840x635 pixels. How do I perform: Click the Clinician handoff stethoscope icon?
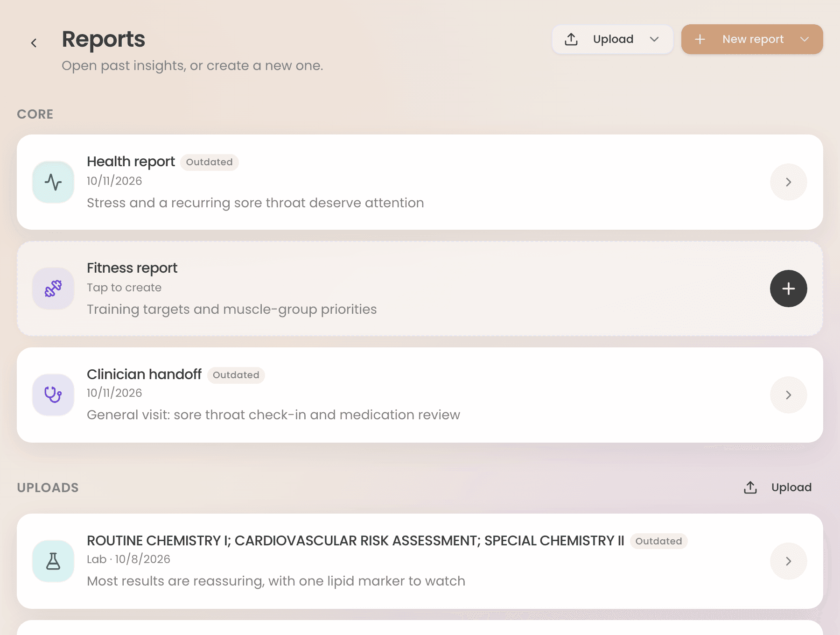(53, 395)
